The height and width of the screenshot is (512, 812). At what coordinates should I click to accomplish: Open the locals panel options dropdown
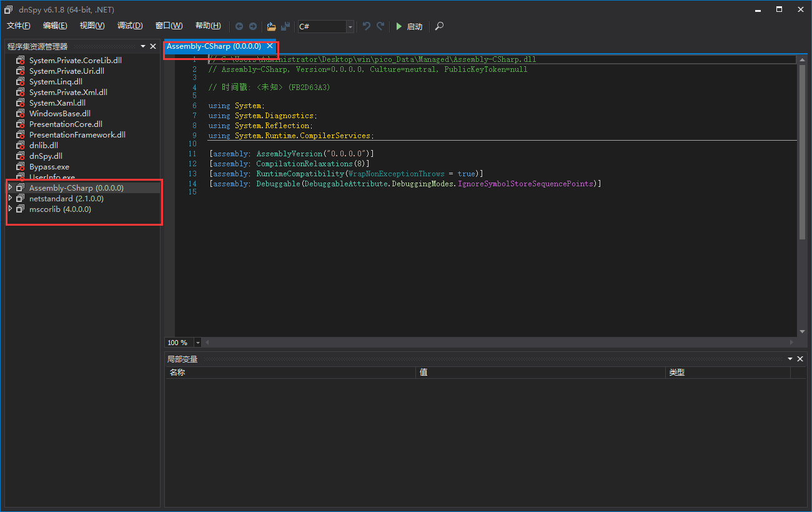pos(790,359)
